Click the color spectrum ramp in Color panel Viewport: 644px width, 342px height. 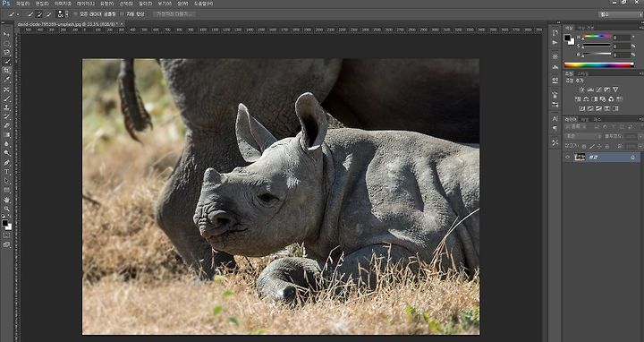(x=598, y=64)
